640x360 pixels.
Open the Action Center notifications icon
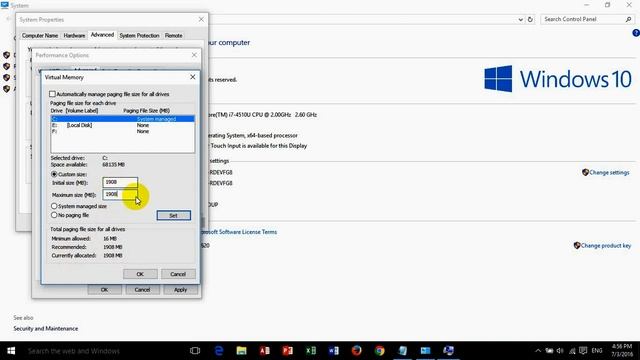coord(583,351)
